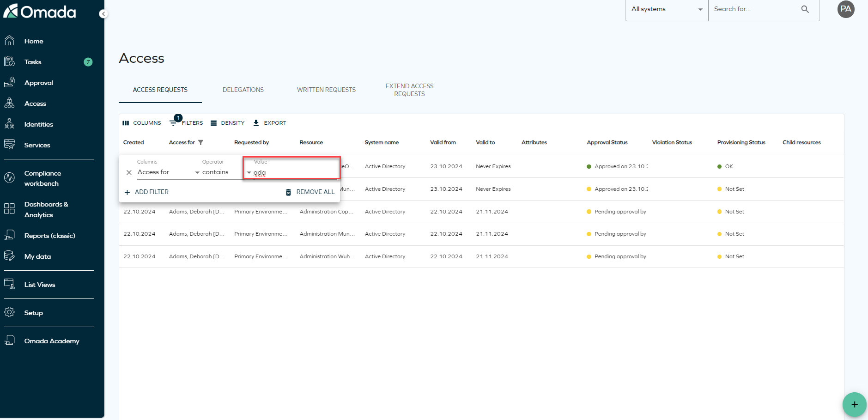Open the All systems dropdown
868x420 pixels.
pyautogui.click(x=667, y=9)
